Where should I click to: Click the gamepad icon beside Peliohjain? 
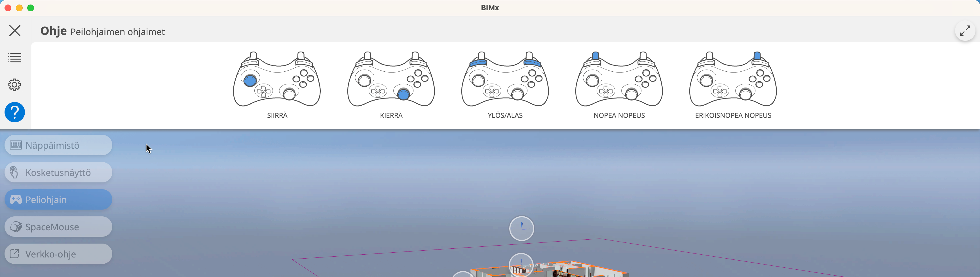click(16, 199)
